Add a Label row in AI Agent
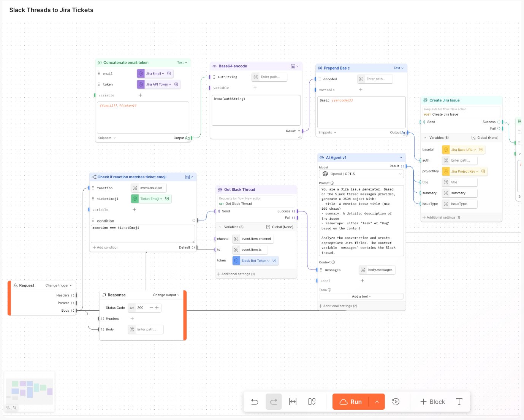The height and width of the screenshot is (420, 524). 362,281
